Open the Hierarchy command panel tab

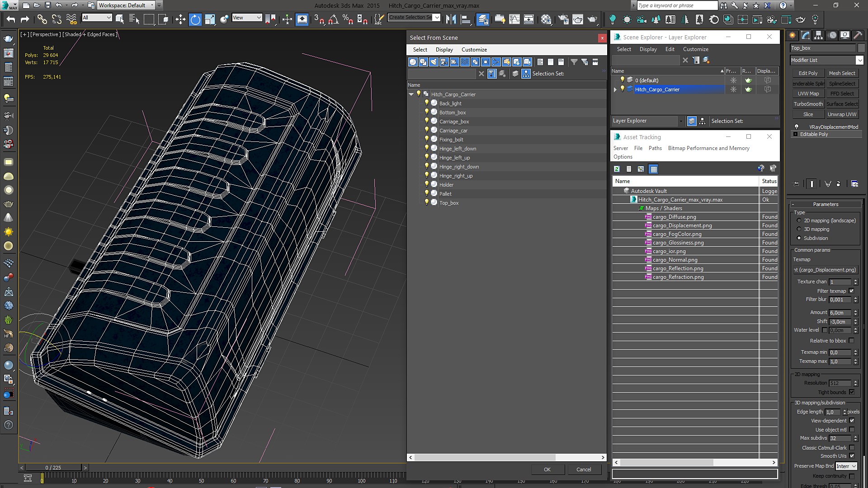pyautogui.click(x=818, y=35)
